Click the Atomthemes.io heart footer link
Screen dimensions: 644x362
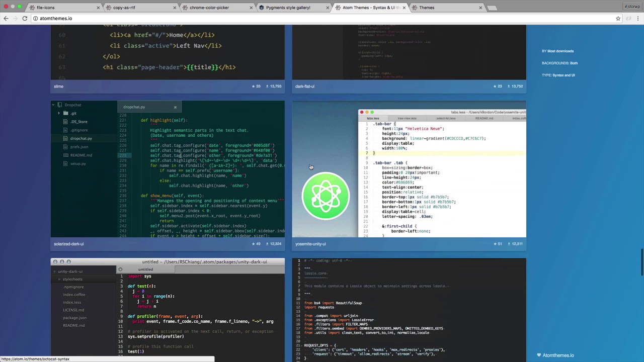pyautogui.click(x=555, y=355)
